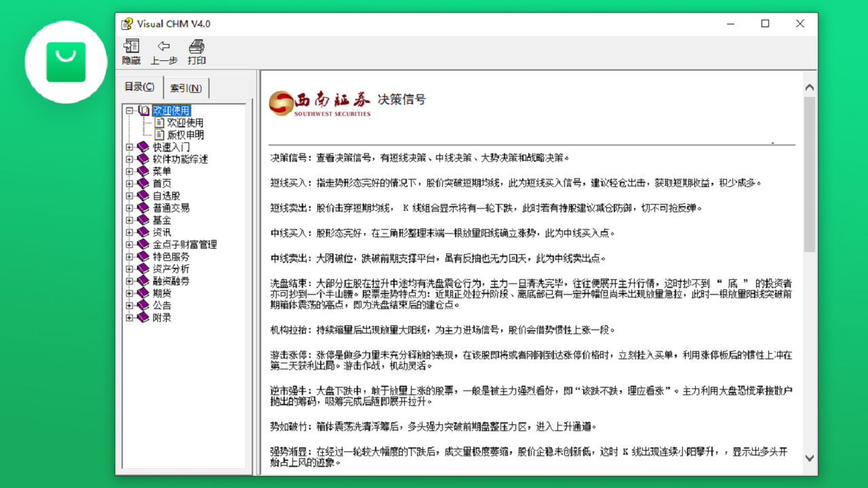Click the 隐藏 (Hide) toolbar icon
Image resolution: width=868 pixels, height=488 pixels.
tap(131, 46)
